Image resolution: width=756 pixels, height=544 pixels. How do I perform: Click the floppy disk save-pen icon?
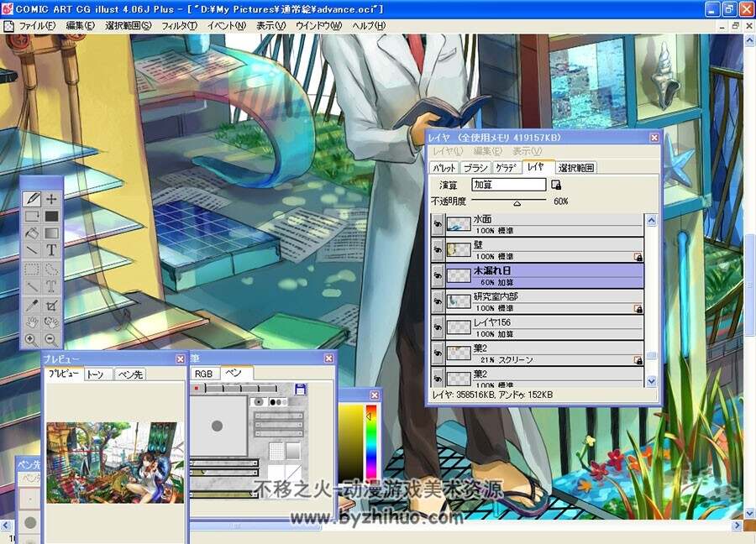tap(300, 389)
